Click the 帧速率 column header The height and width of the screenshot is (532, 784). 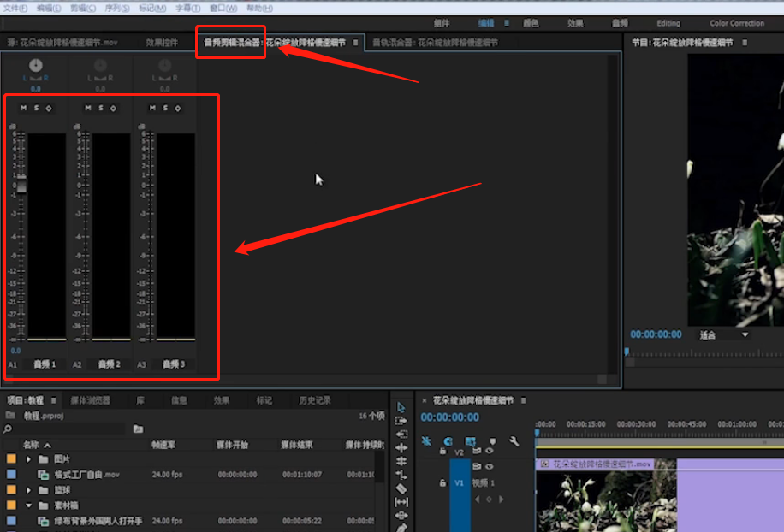[x=163, y=445]
